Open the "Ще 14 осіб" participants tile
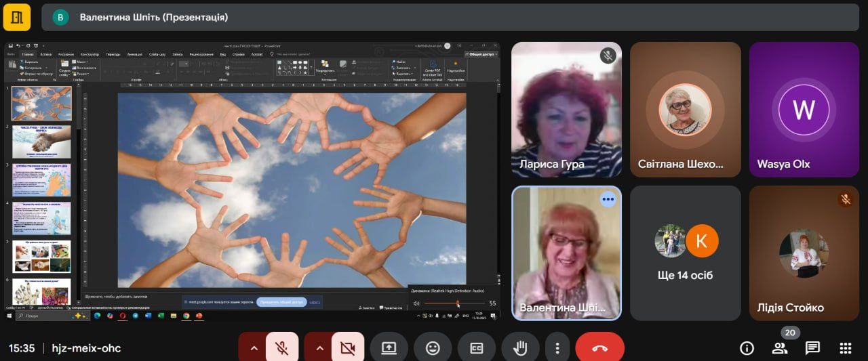868x361 pixels. [685, 253]
